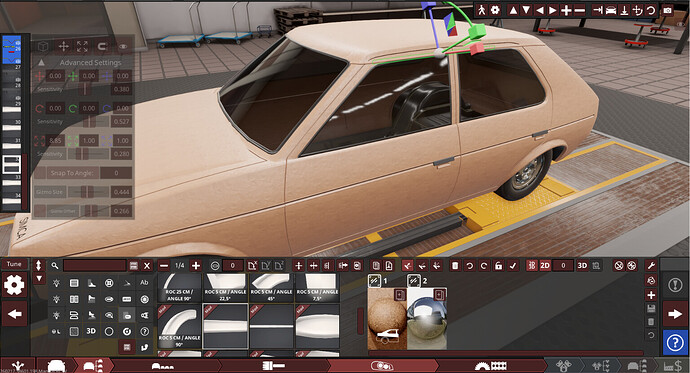690x373 pixels.
Task: Click the warning exclamation button
Action: point(675,285)
